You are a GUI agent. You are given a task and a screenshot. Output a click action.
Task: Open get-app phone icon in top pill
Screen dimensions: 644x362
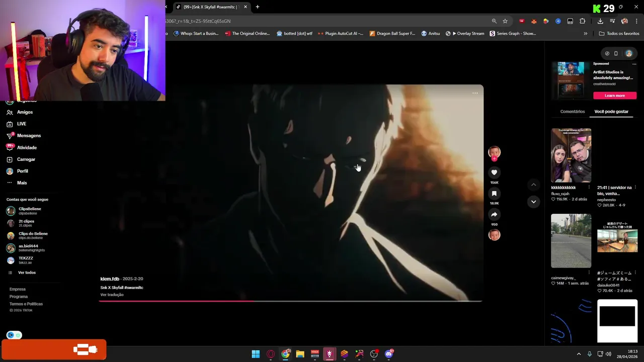tap(616, 53)
